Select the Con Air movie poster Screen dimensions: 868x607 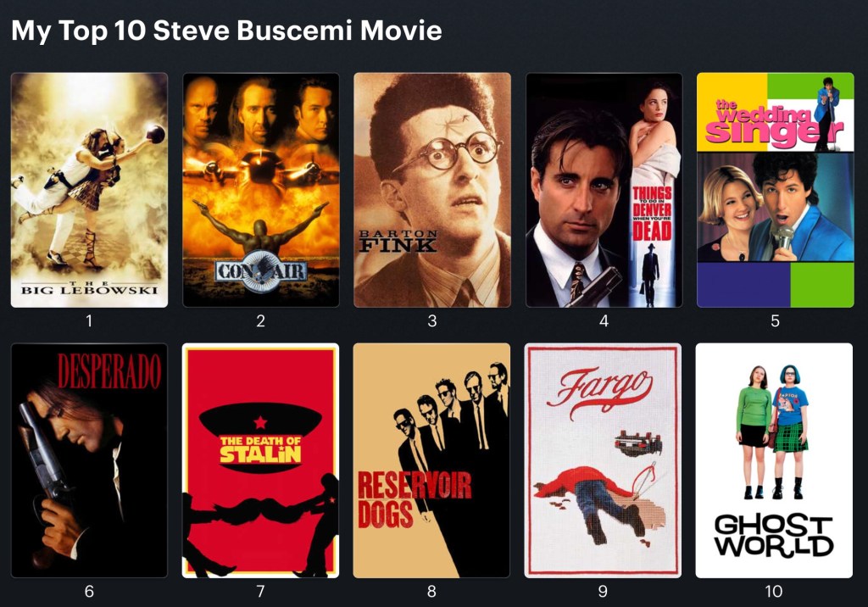(x=261, y=190)
